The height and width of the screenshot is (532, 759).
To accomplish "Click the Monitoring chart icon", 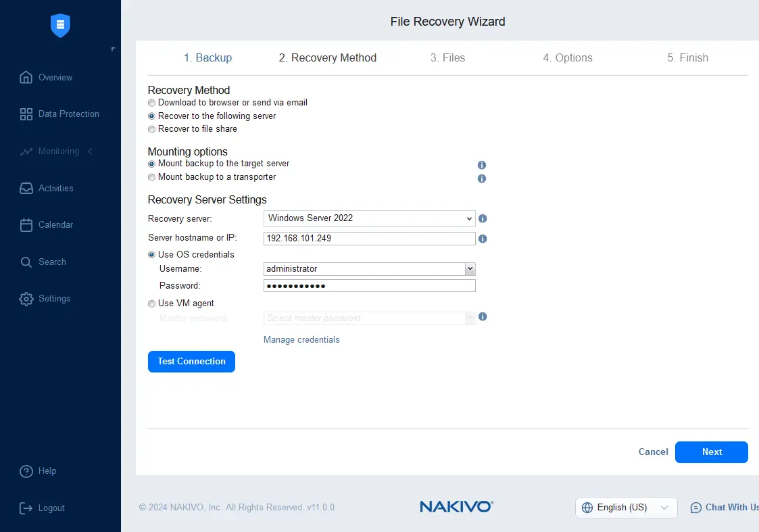I will coord(26,151).
